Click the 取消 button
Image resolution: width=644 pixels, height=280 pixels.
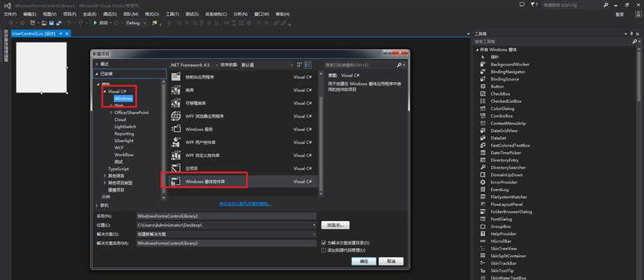coord(390,261)
